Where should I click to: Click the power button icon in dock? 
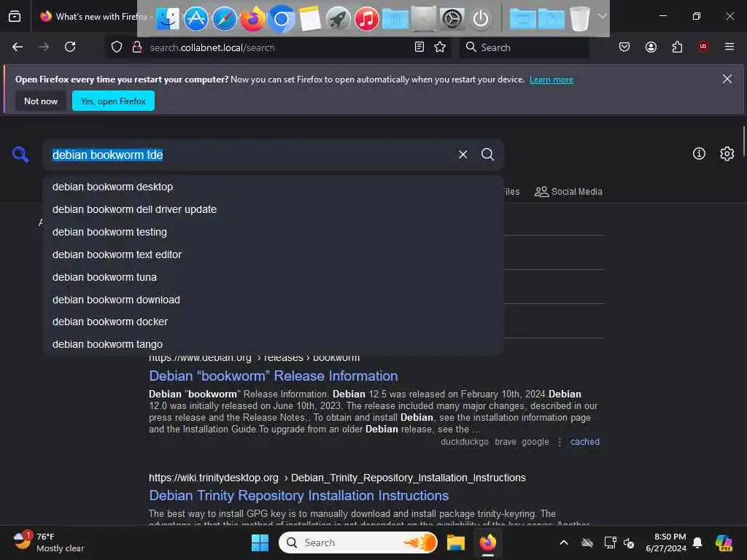[x=480, y=20]
